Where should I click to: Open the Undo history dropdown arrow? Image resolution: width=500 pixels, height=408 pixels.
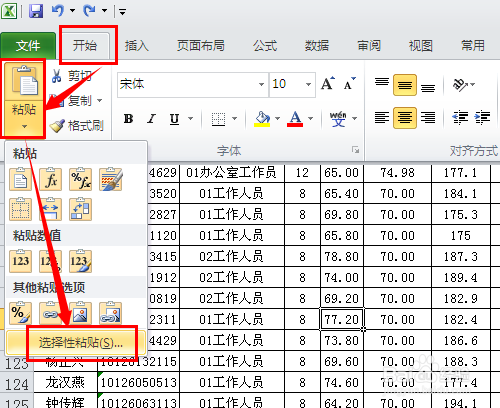tap(72, 11)
